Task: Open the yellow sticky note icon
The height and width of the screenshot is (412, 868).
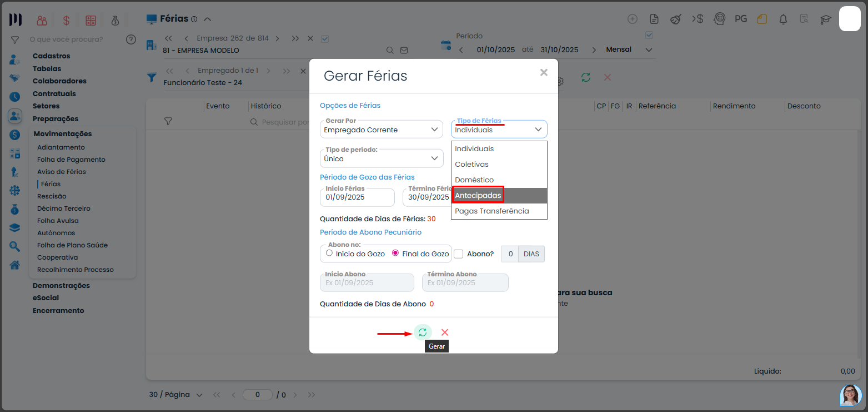Action: (762, 19)
